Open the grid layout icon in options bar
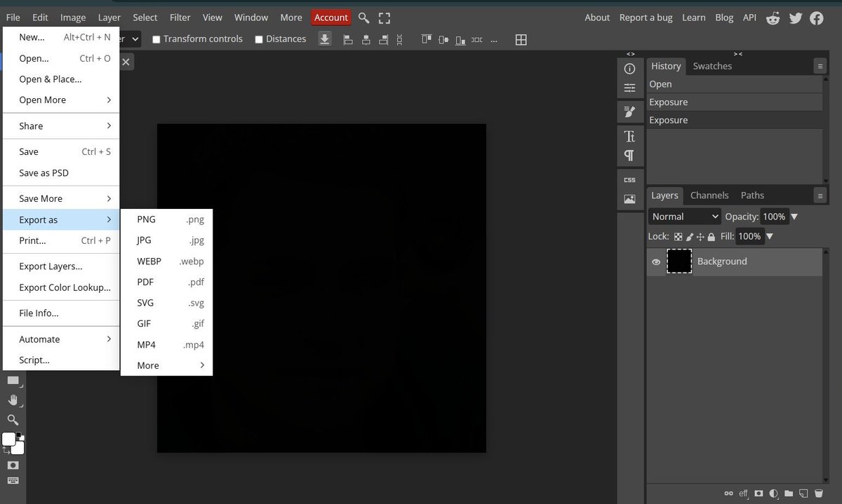This screenshot has height=504, width=842. 521,40
